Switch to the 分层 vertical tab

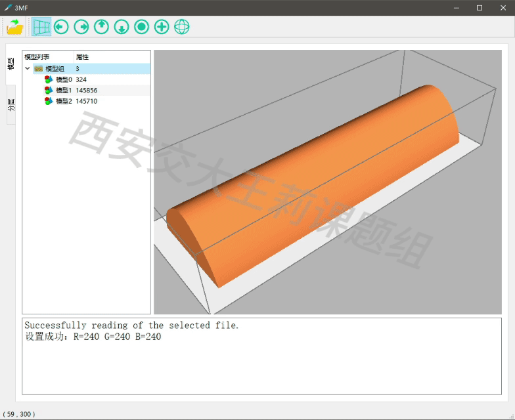(x=11, y=105)
